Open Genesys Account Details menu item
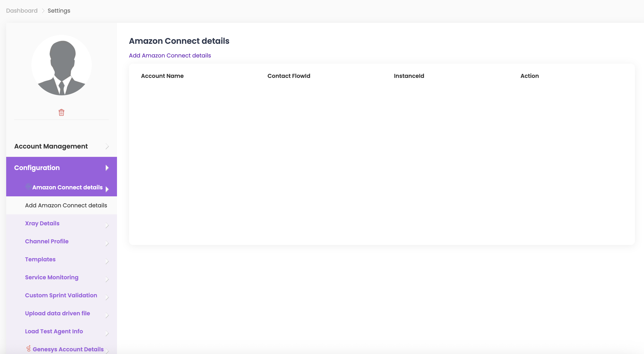This screenshot has width=644, height=354. click(68, 349)
